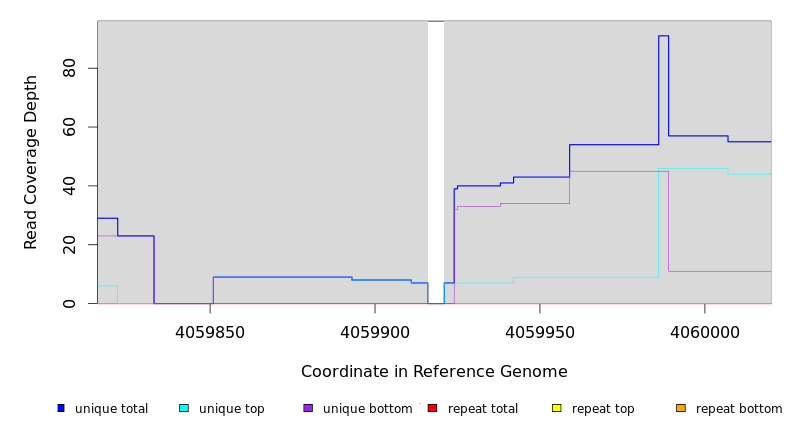Select the "repeat bottom" legend label
This screenshot has width=792, height=432.
pyautogui.click(x=739, y=409)
